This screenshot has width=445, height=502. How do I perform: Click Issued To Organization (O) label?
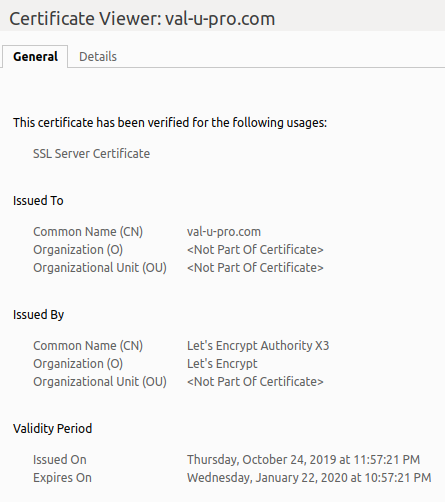point(78,250)
